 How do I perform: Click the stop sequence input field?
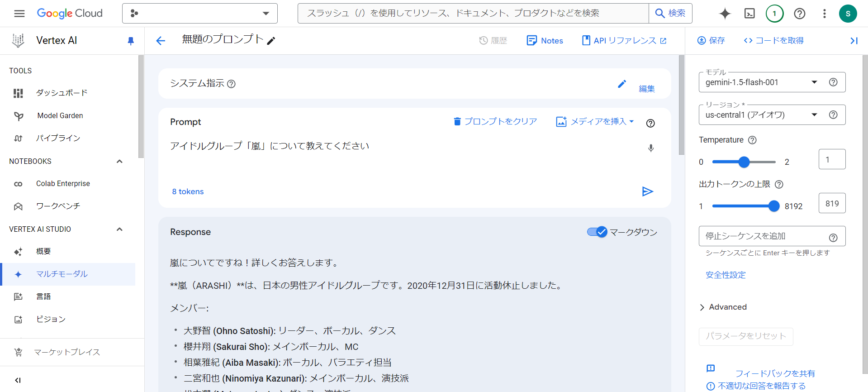(772, 236)
